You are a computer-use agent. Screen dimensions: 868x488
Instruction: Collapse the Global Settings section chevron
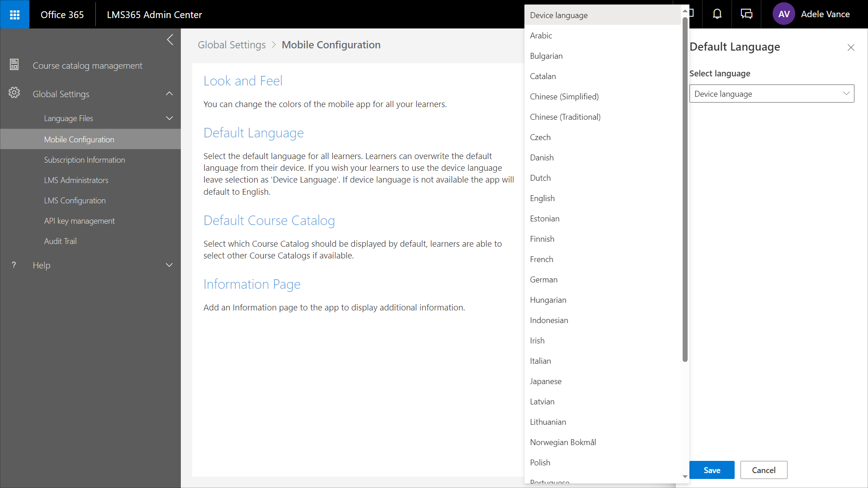(x=170, y=94)
